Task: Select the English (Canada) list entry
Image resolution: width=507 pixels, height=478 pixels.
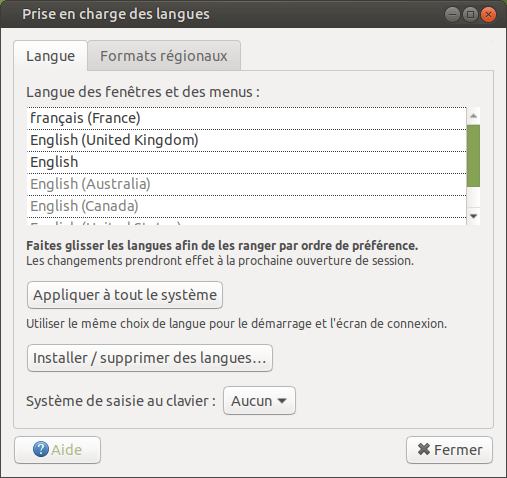Action: tap(246, 206)
